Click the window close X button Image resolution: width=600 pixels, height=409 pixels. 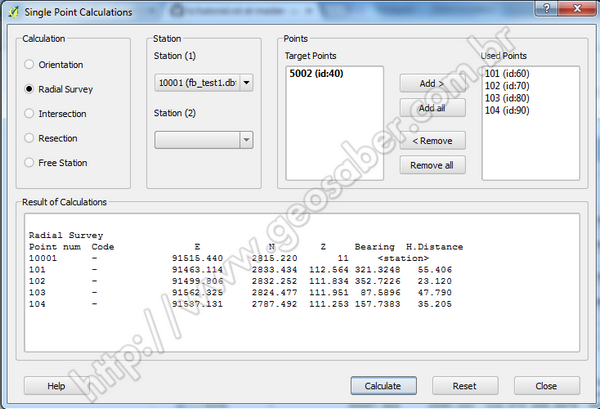point(577,8)
